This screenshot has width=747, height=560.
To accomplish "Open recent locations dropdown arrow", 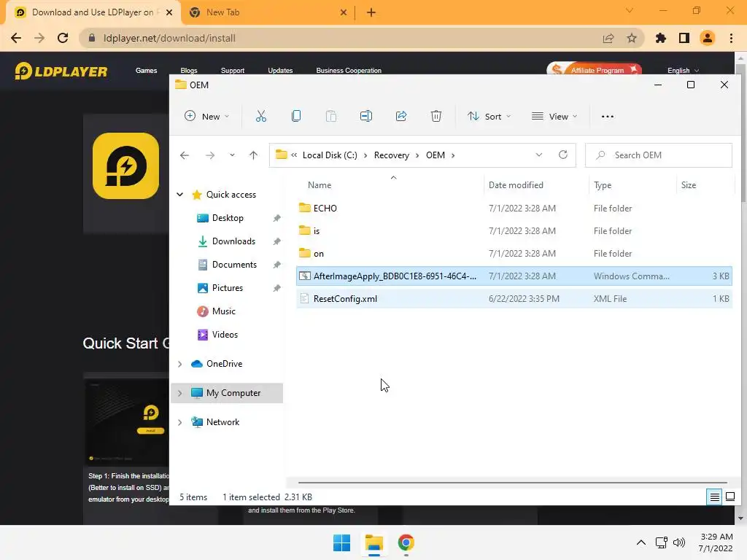I will (x=232, y=155).
